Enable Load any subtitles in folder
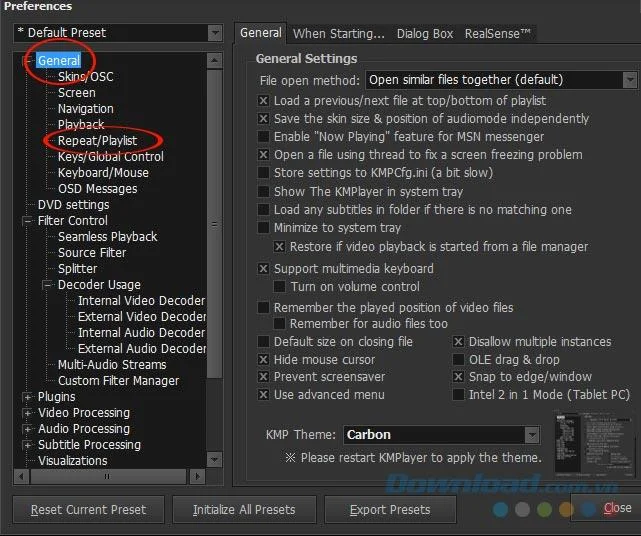Viewport: 641px width, 536px height. [x=263, y=209]
